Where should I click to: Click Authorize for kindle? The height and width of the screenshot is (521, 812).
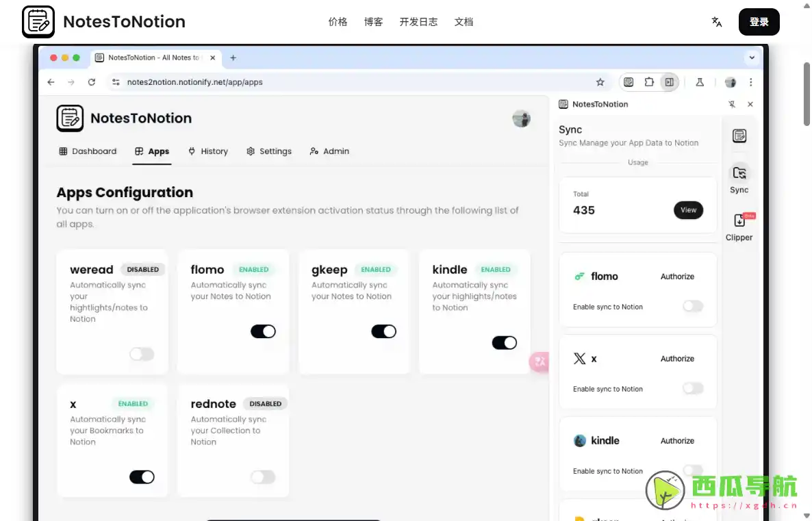point(677,441)
